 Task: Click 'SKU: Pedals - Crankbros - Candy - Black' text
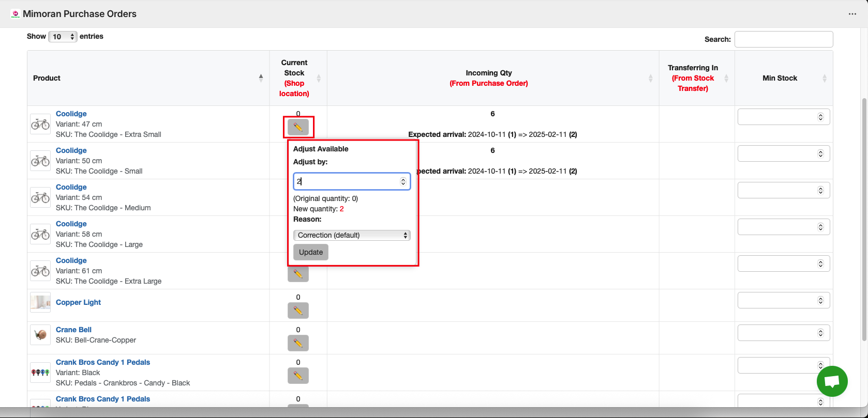point(123,383)
